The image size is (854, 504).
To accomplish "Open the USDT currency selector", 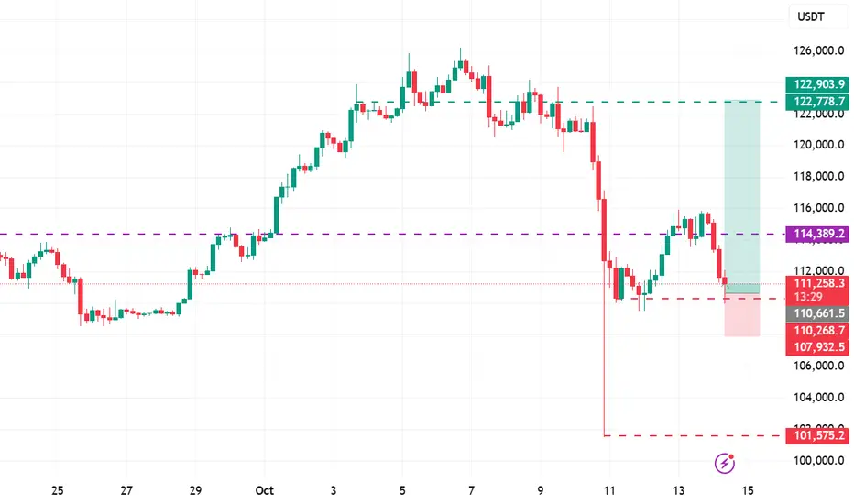I will tap(810, 16).
